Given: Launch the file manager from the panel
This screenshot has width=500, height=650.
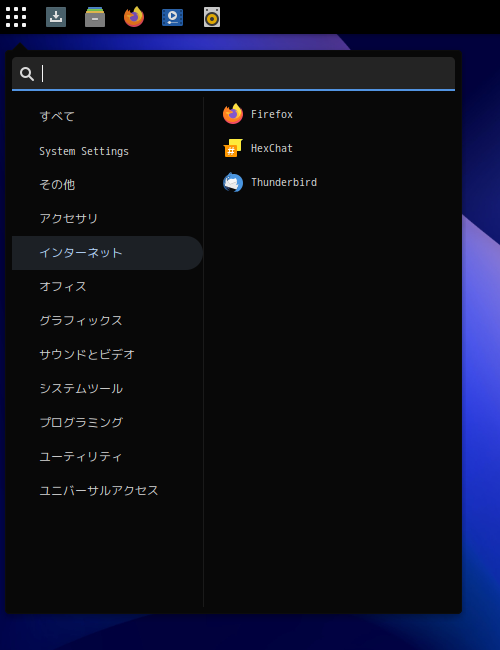Looking at the screenshot, I should click(x=95, y=17).
